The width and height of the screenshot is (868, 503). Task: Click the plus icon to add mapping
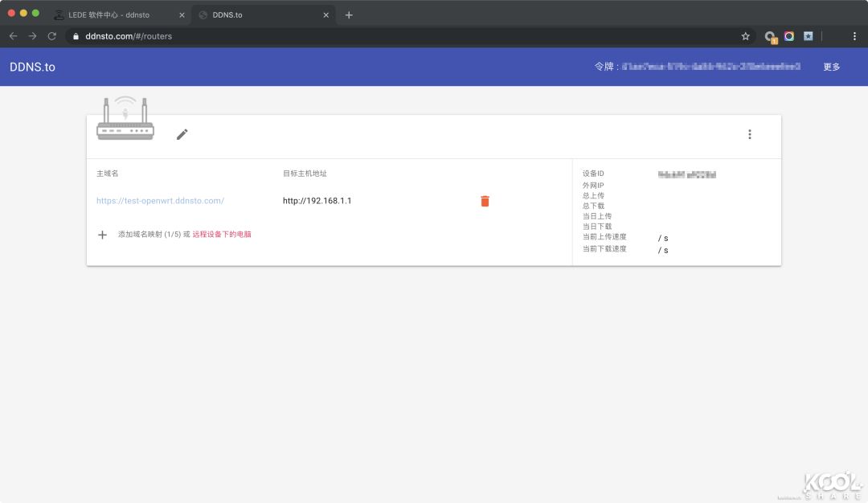tap(102, 235)
